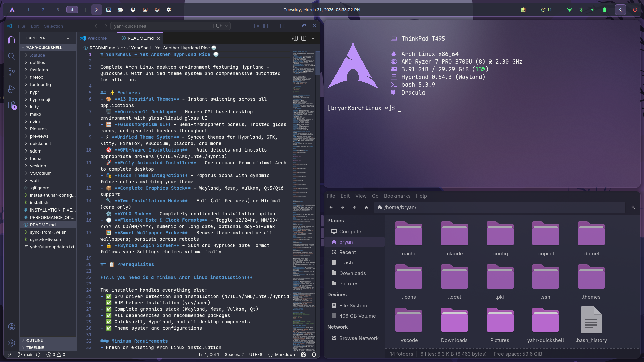Open the Explorer view in VS Code activity bar

[x=12, y=40]
